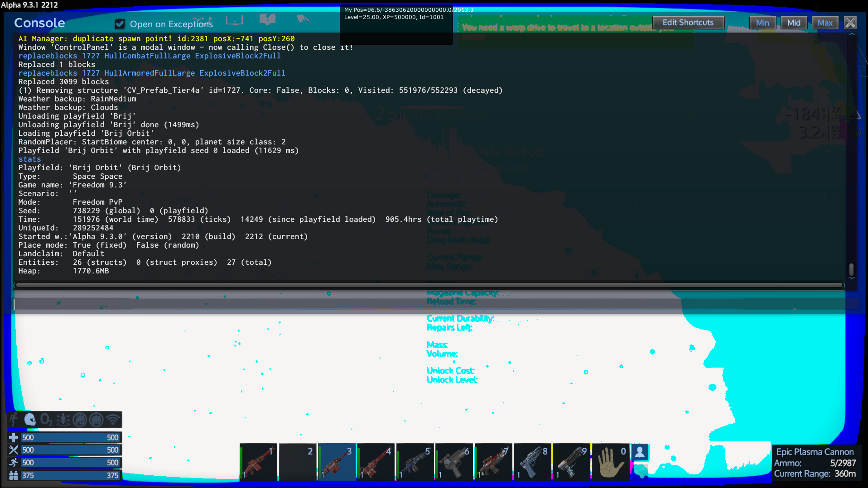This screenshot has height=488, width=868.
Task: Close the Console window with X
Action: [850, 23]
